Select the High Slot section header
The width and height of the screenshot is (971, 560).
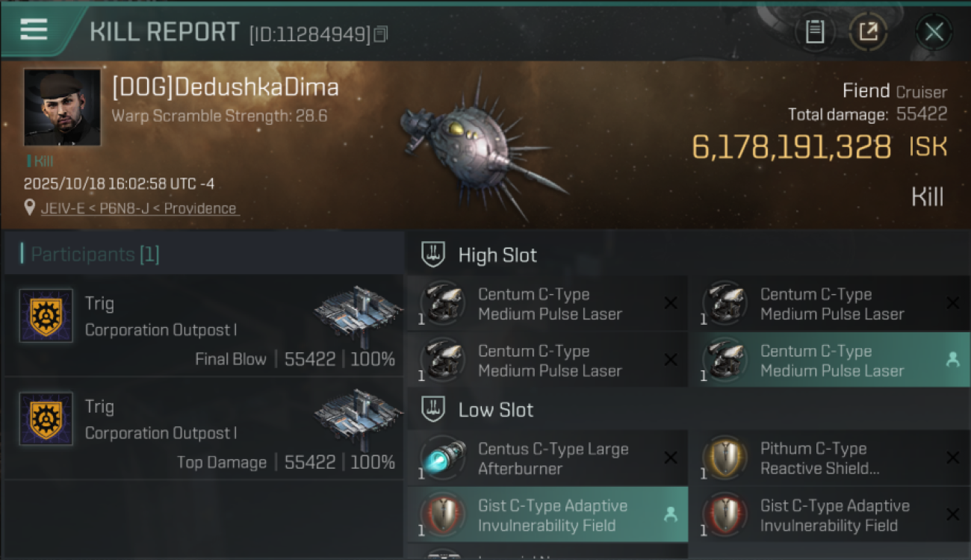[497, 255]
